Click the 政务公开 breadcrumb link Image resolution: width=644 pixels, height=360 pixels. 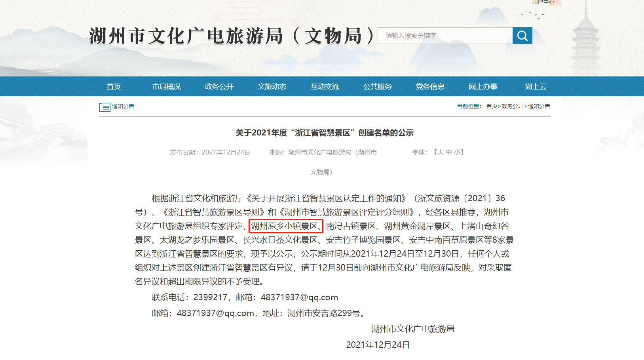tap(513, 106)
